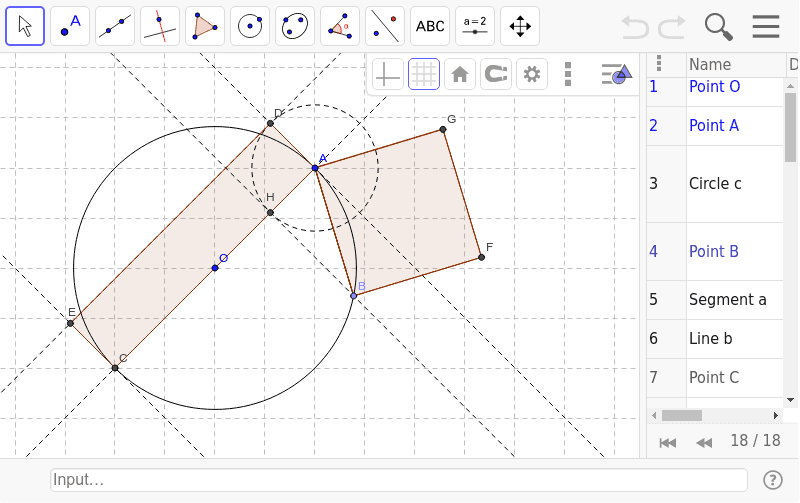Open the construction protocol column options

[659, 63]
